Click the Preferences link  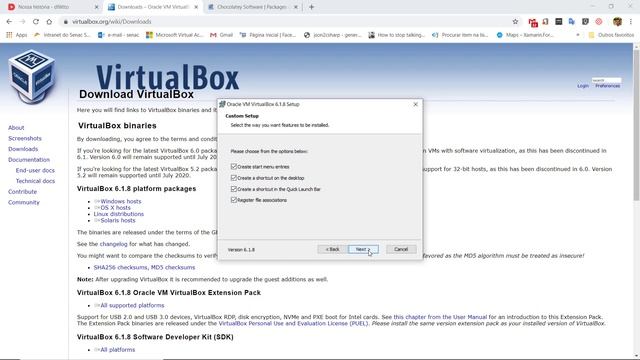coord(607,86)
